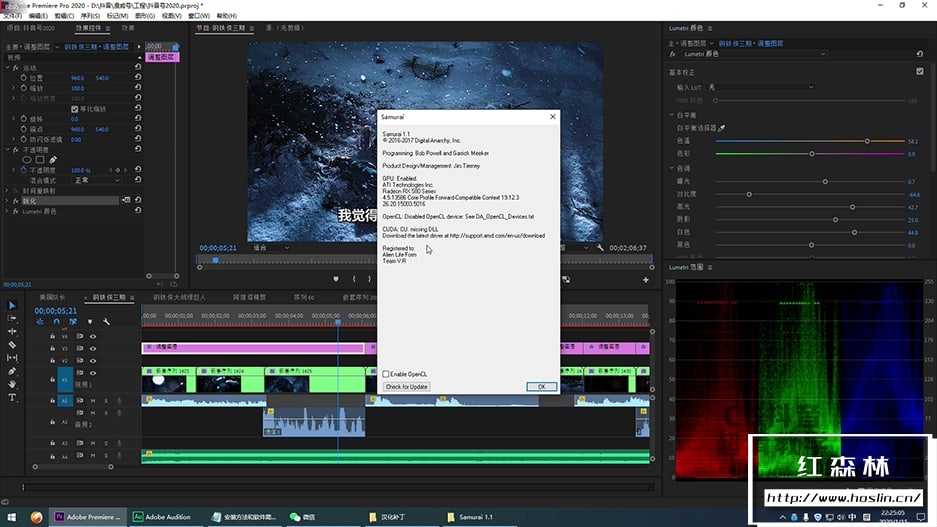Close the Samurai dialog
Viewport: 937px width, 527px height.
tap(553, 117)
